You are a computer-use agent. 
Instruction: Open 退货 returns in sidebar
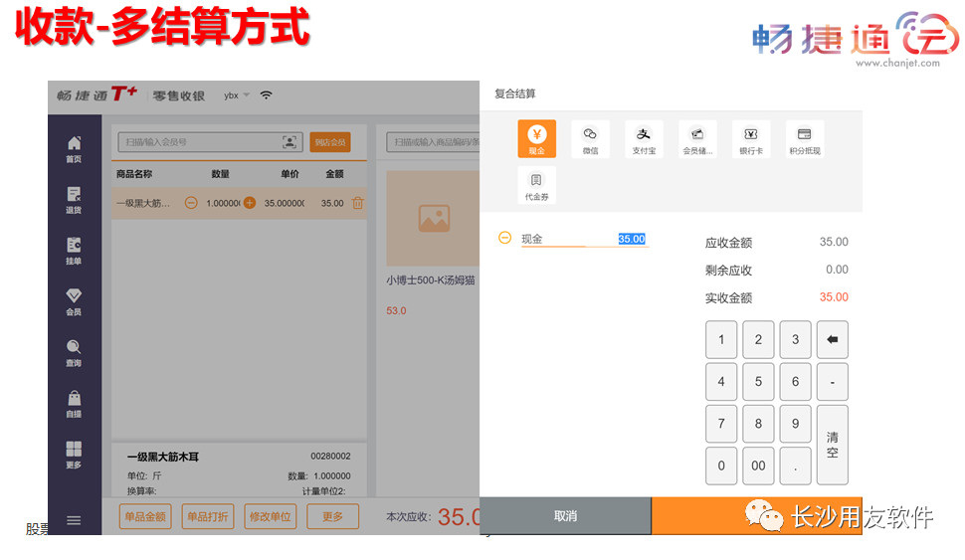point(74,200)
